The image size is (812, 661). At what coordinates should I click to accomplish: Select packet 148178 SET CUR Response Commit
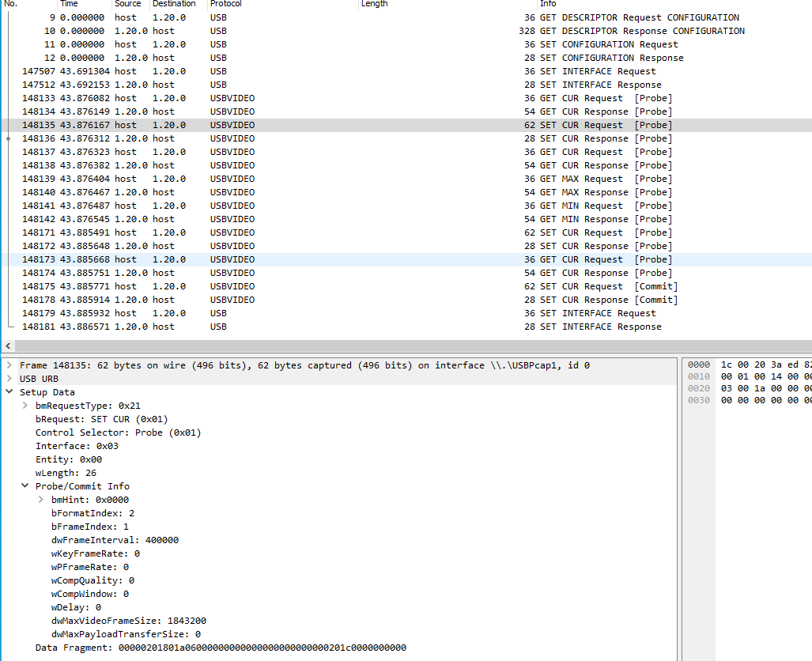(406, 300)
